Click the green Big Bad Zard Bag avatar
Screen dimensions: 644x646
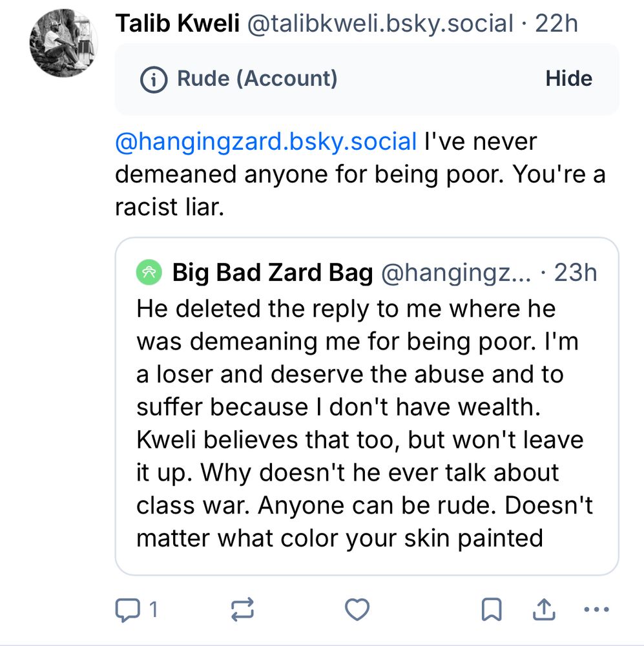[148, 273]
